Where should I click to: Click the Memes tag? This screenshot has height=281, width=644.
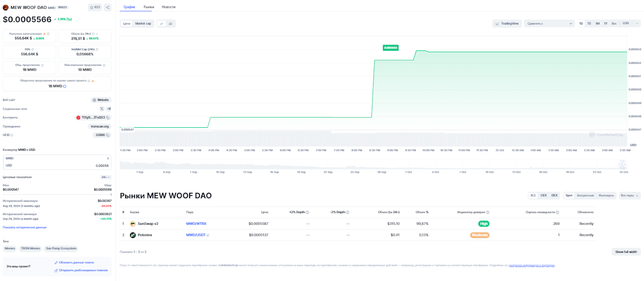click(x=10, y=248)
